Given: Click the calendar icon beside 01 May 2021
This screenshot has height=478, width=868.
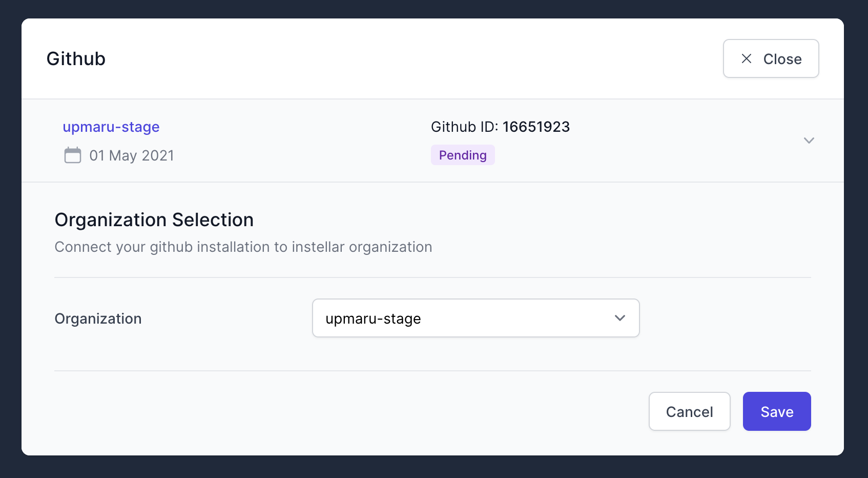Looking at the screenshot, I should 73,155.
